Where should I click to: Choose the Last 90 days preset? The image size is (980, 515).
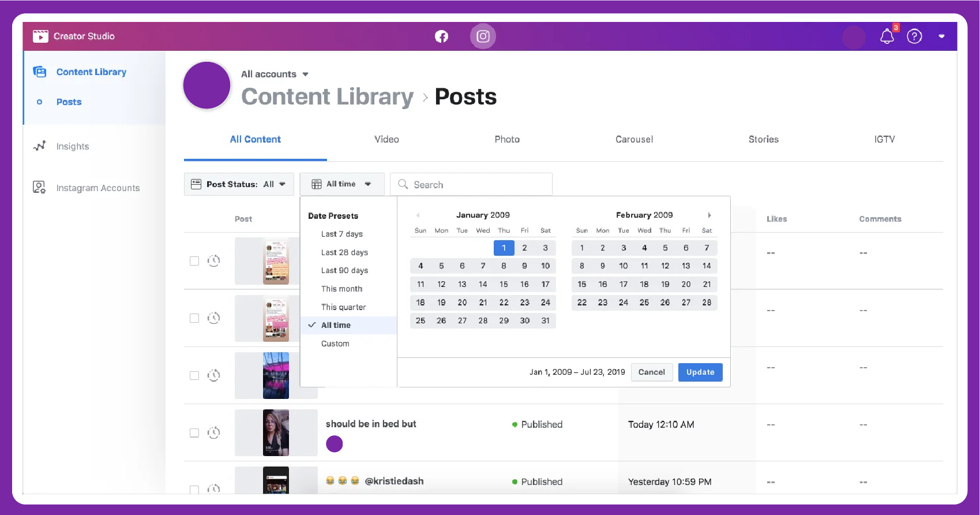(x=344, y=270)
